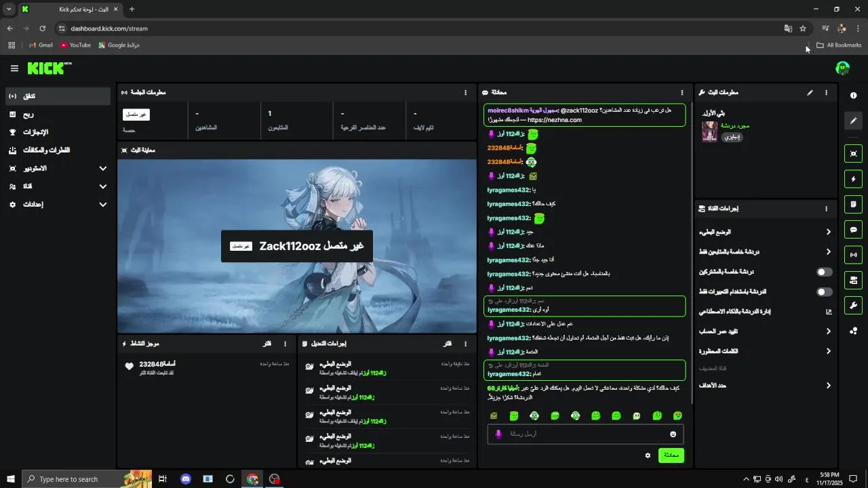Viewport: 868px width, 488px height.
Task: Expand الكلمات المحظورة chevron
Action: [828, 351]
